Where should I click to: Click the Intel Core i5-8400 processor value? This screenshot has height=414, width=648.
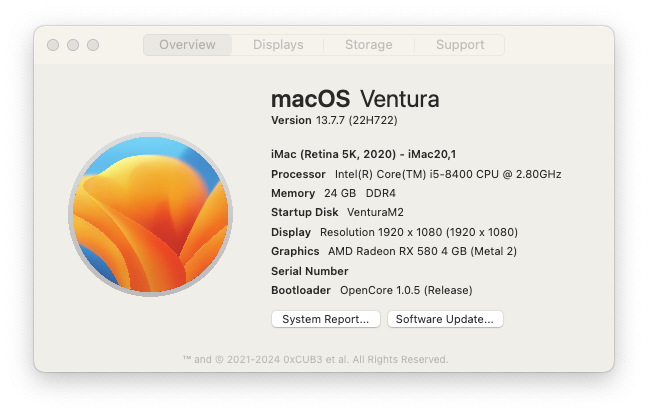coord(448,174)
